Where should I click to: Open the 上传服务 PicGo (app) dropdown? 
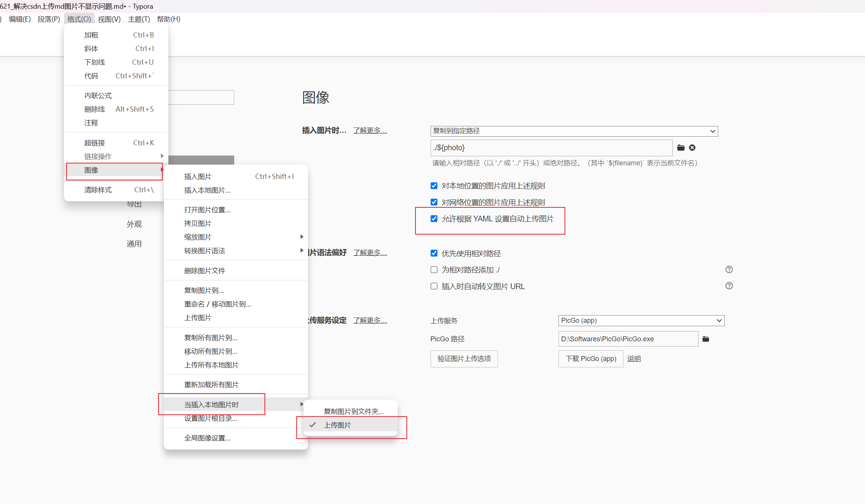(x=641, y=320)
